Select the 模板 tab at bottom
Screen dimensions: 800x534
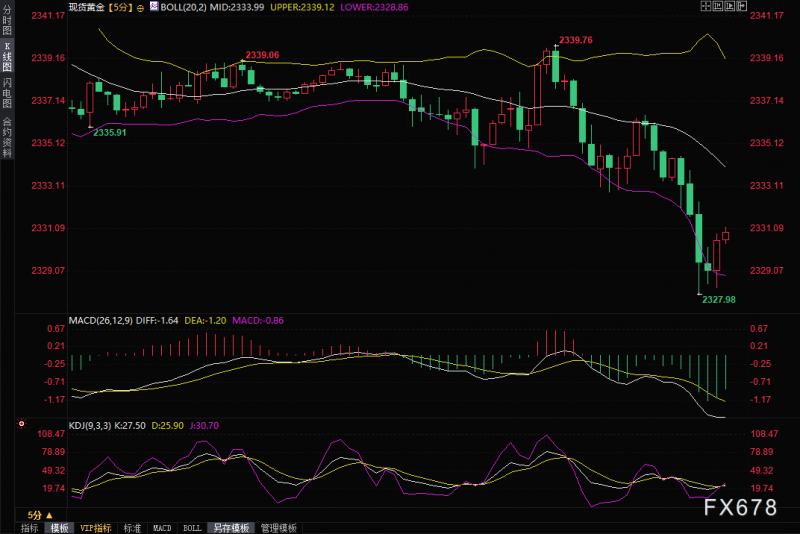[x=60, y=528]
